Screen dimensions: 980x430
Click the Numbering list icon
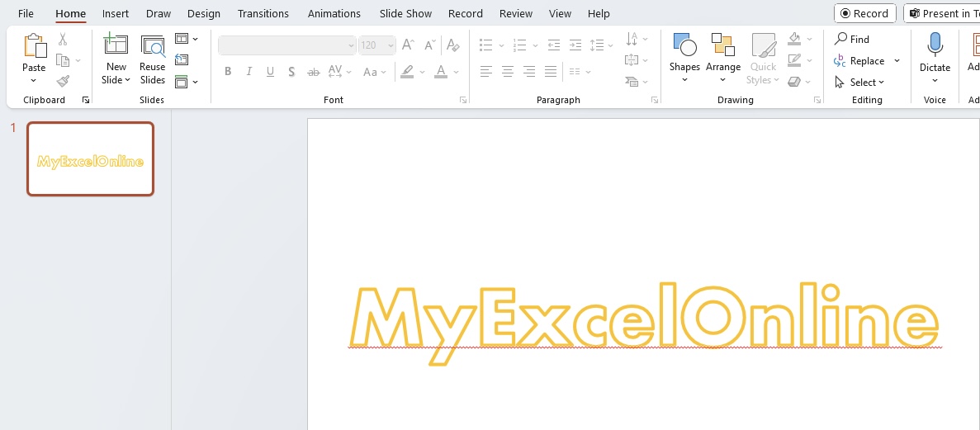point(519,45)
